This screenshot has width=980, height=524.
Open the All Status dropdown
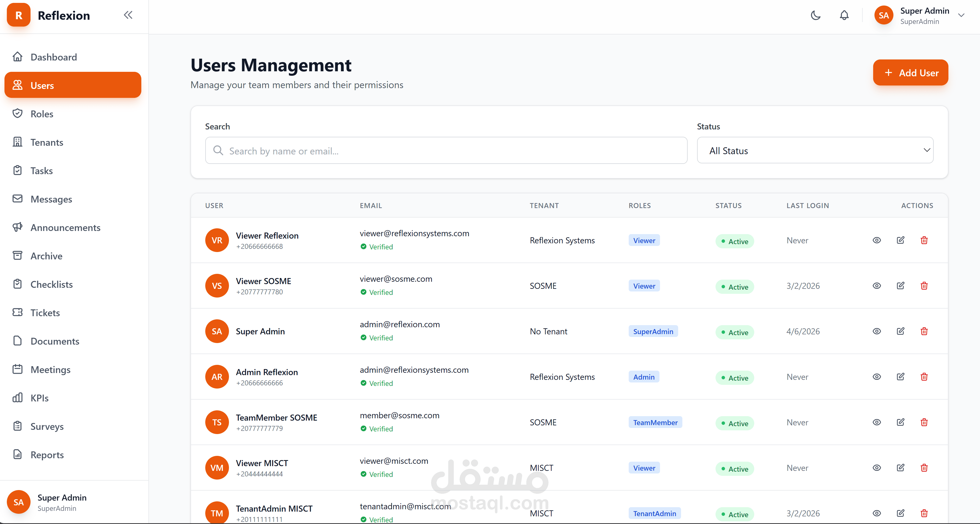tap(815, 150)
